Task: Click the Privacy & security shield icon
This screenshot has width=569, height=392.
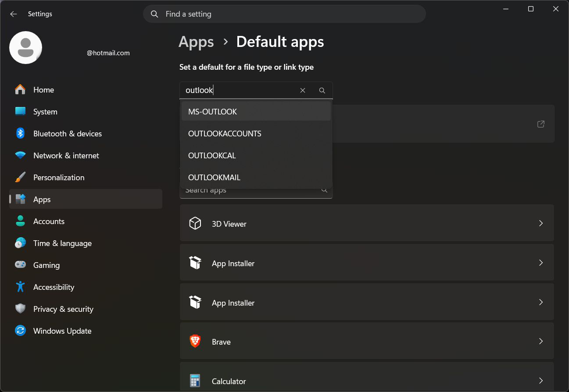Action: [20, 309]
